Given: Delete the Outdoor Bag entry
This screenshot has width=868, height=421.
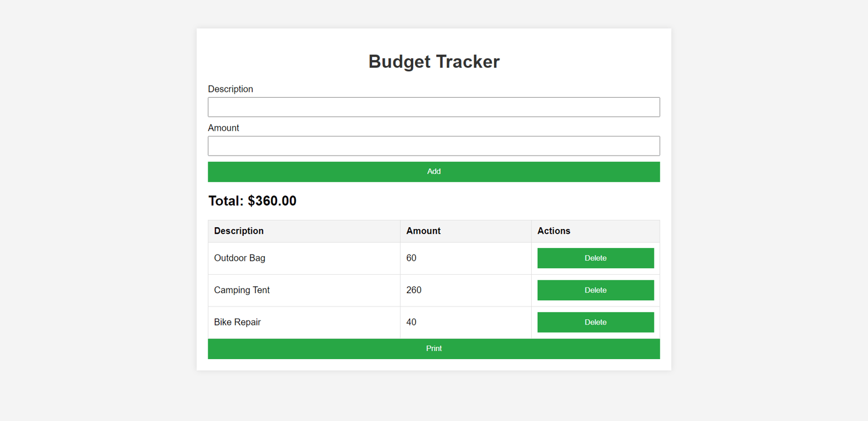Looking at the screenshot, I should pos(595,258).
